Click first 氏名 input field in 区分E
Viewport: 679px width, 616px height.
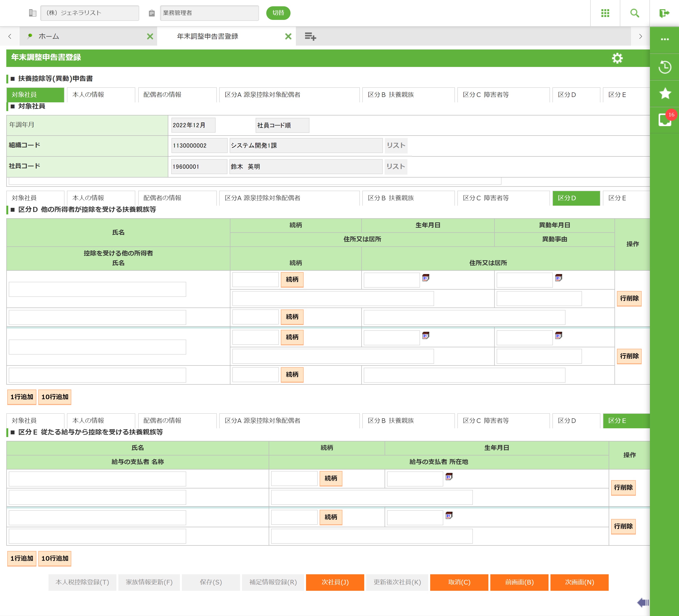tap(97, 478)
